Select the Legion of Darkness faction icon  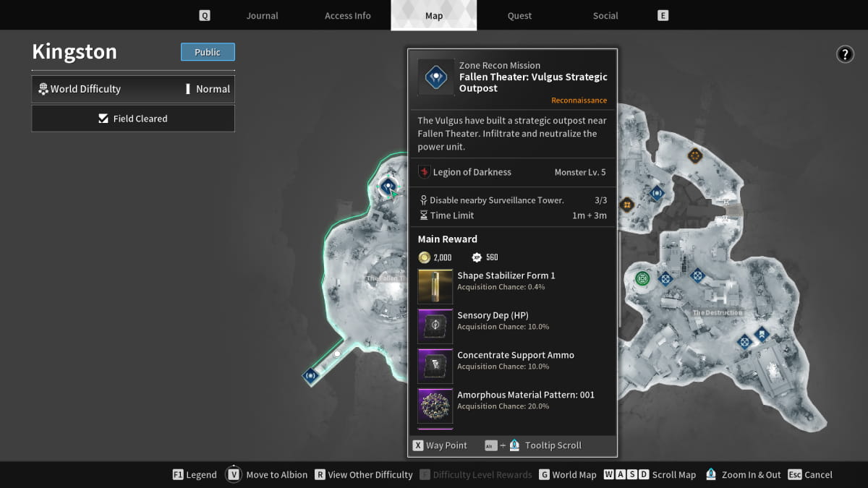tap(425, 171)
